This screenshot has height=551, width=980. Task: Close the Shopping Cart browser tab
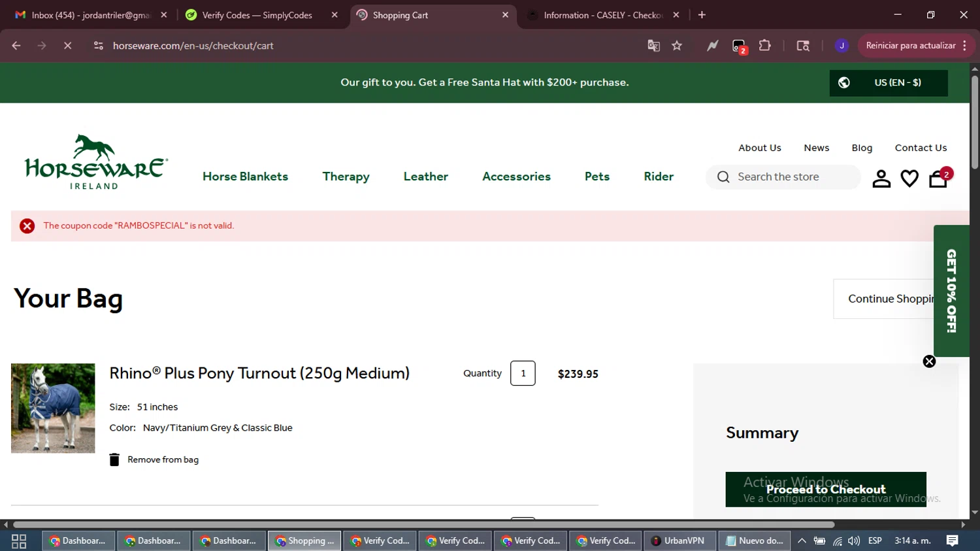click(x=505, y=15)
